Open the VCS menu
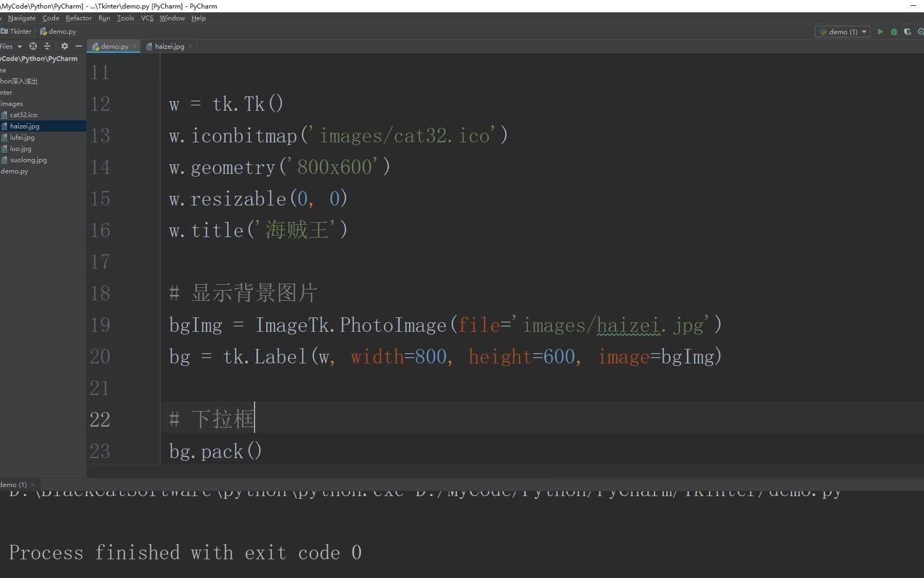This screenshot has width=924, height=578. 147,18
